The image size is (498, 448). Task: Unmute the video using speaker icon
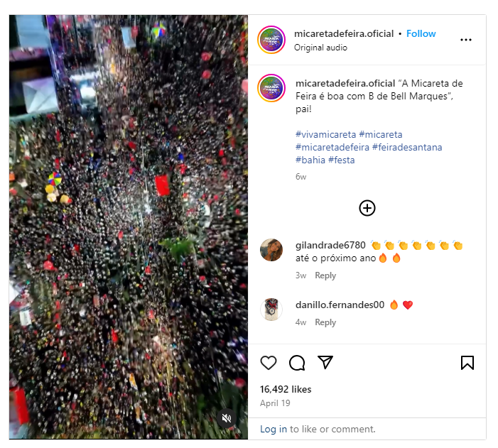226,418
